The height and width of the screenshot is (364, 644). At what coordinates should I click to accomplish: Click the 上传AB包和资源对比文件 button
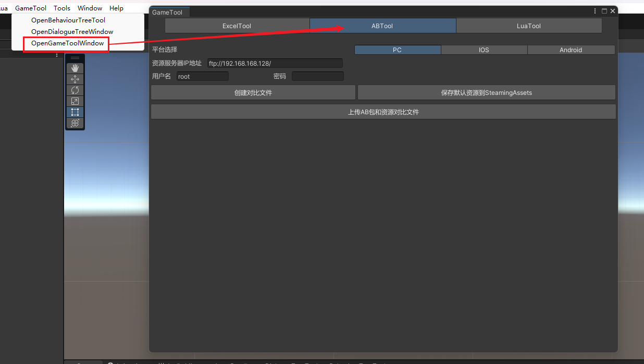(383, 111)
